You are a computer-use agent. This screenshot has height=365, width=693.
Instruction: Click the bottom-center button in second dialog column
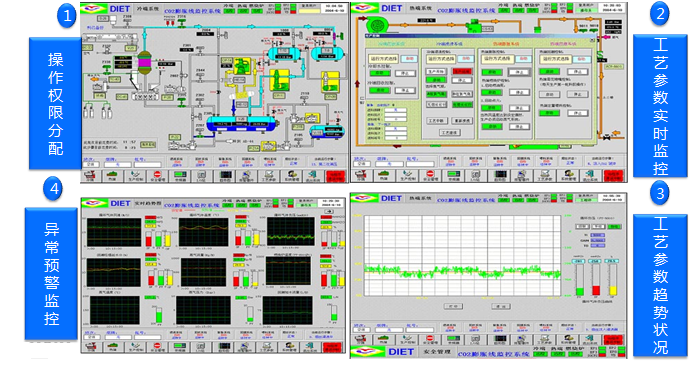point(449,132)
